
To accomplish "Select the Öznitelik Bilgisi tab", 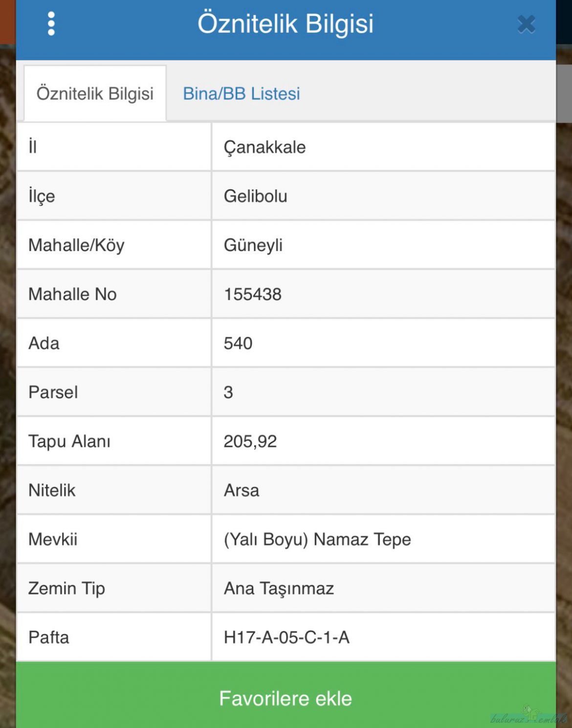I will [x=95, y=93].
